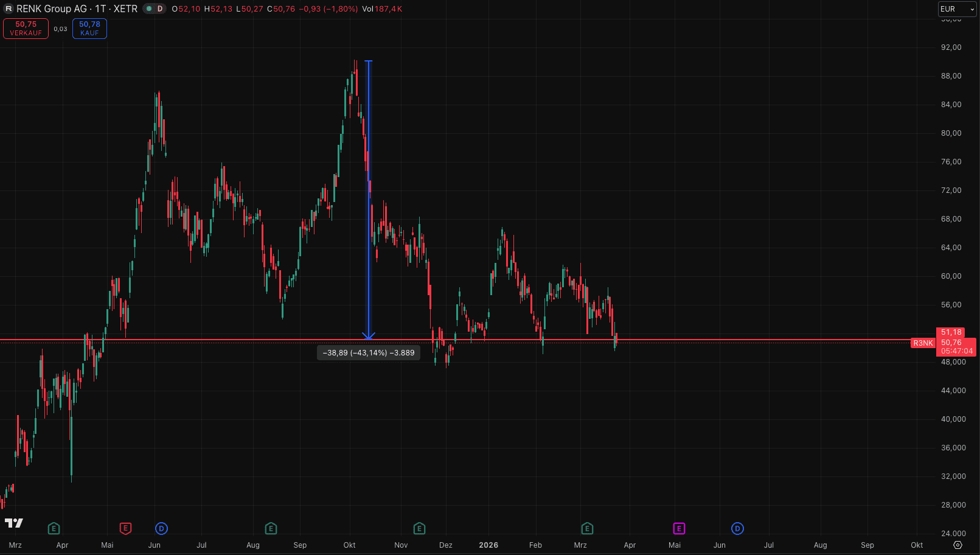Open the red earnings marker near Mai 2025
The height and width of the screenshot is (555, 980).
pos(125,528)
